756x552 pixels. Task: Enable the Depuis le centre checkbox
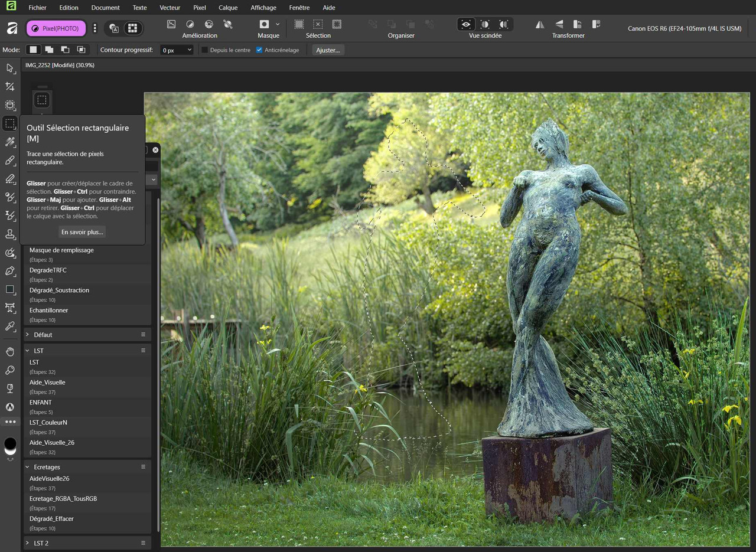205,50
